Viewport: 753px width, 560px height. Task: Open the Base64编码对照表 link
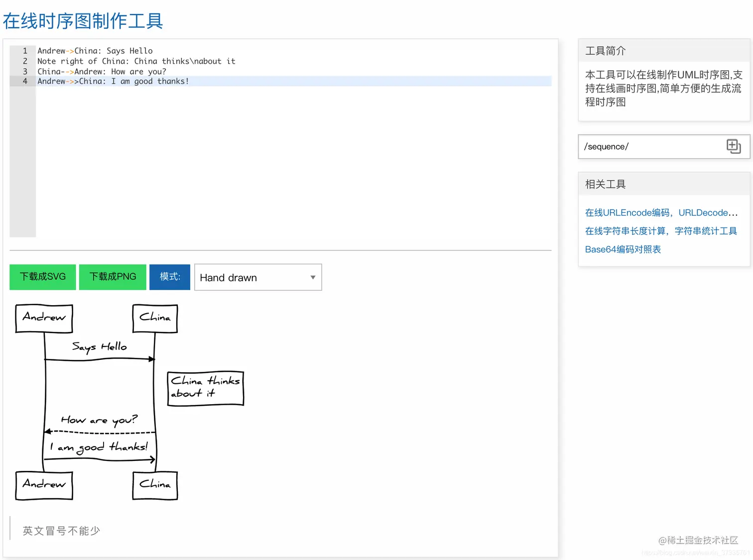[623, 249]
